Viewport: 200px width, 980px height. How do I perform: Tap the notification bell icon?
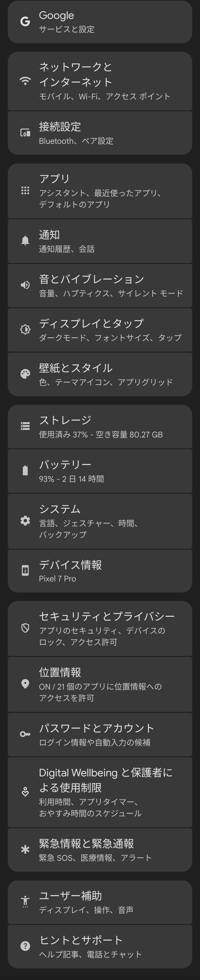click(25, 241)
